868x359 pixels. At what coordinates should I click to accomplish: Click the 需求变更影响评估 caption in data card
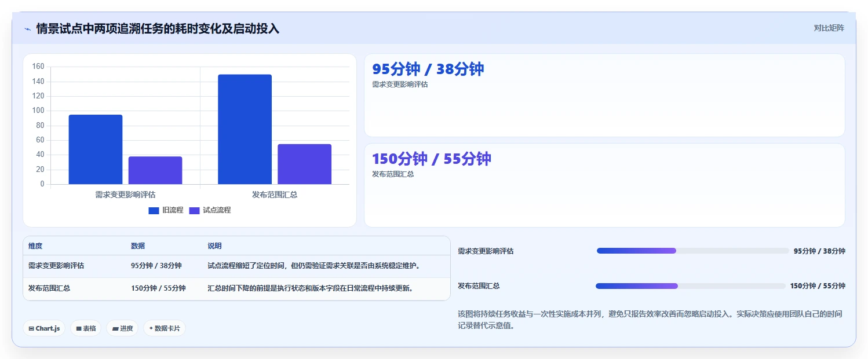400,85
